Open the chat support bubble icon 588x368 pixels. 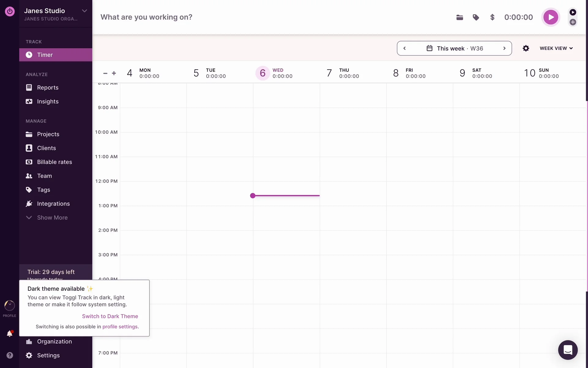point(567,350)
